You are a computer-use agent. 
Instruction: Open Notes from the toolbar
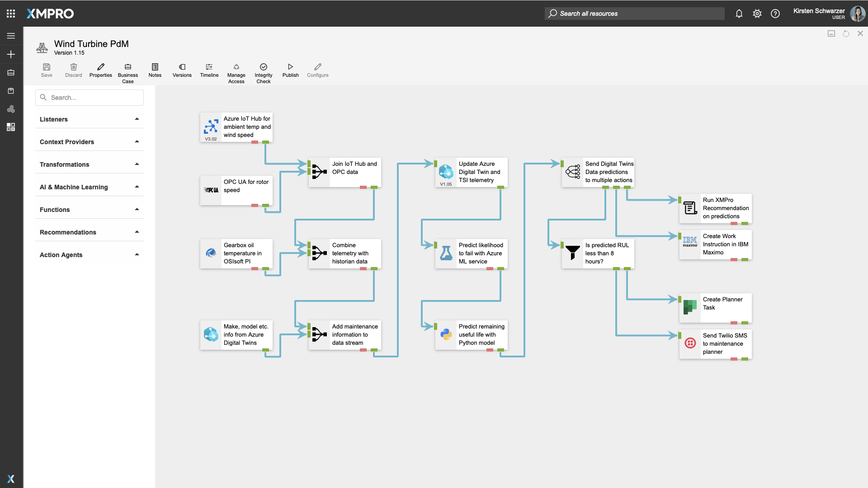click(x=155, y=70)
